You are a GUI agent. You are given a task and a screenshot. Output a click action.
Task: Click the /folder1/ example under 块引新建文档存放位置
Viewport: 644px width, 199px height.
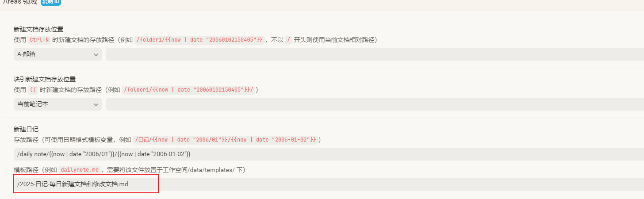(x=188, y=90)
